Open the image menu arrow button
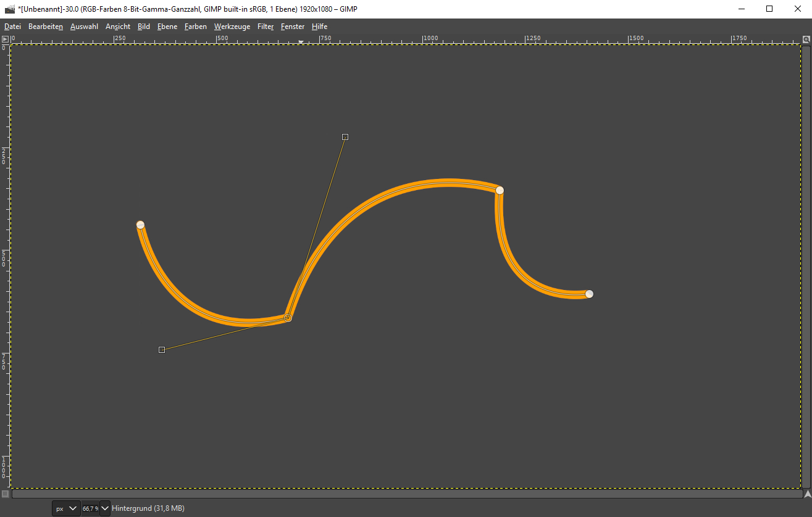Viewport: 812px width, 517px height. click(x=5, y=39)
